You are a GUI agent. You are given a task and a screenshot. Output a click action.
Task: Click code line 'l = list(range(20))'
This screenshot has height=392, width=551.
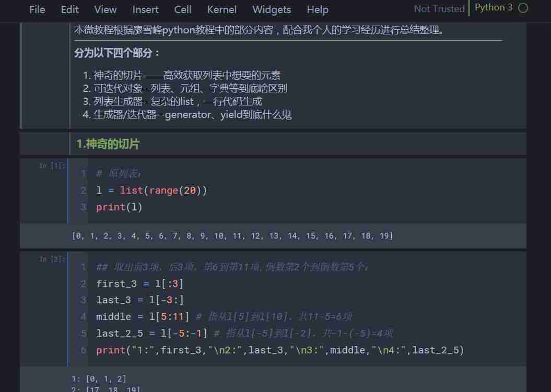point(152,190)
